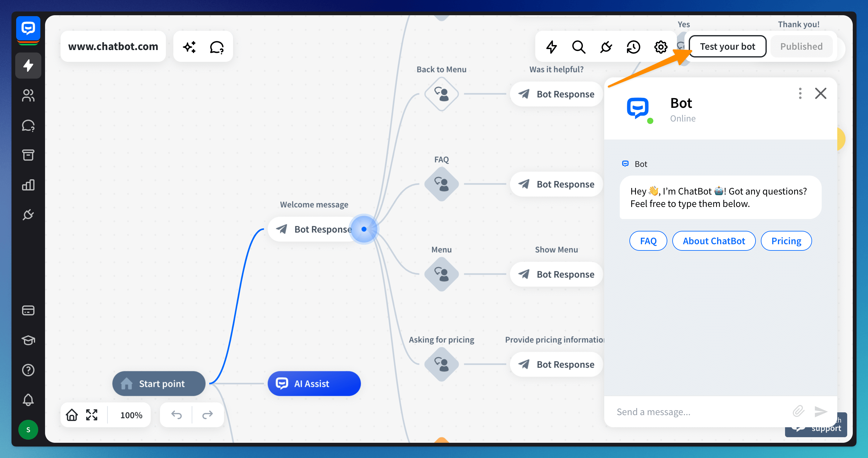This screenshot has width=868, height=458.
Task: Open bot settings using the gear icon
Action: click(x=660, y=47)
